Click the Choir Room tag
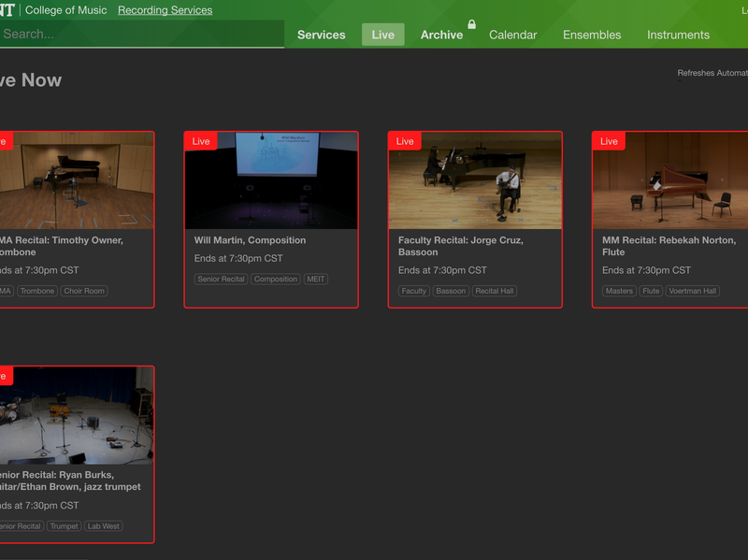The image size is (748, 560). (x=84, y=291)
